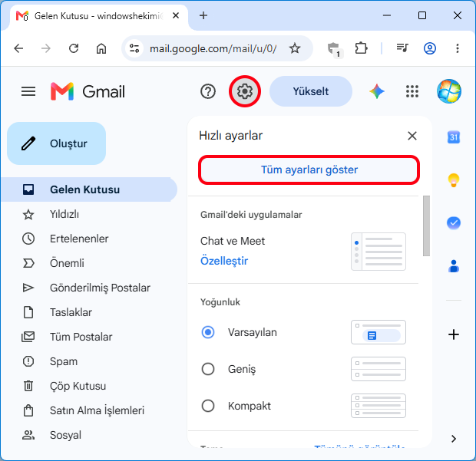The height and width of the screenshot is (461, 476).
Task: Click the Kompakt density preview thumbnail
Action: [x=378, y=406]
